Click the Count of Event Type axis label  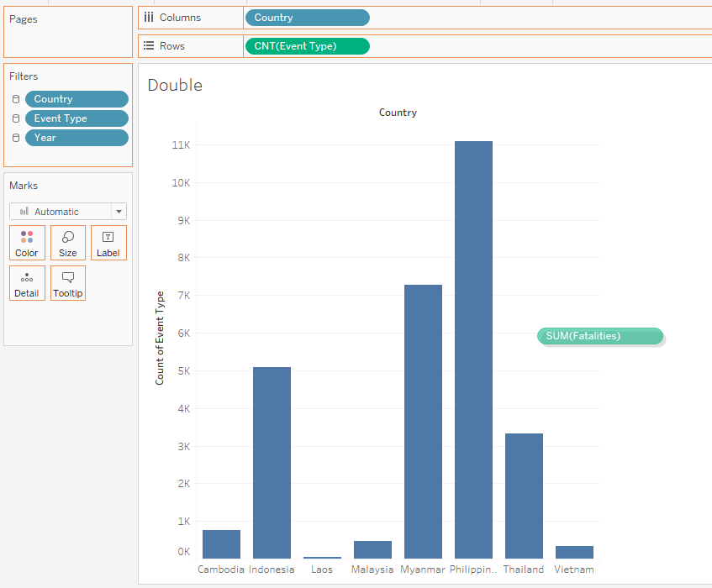point(160,338)
